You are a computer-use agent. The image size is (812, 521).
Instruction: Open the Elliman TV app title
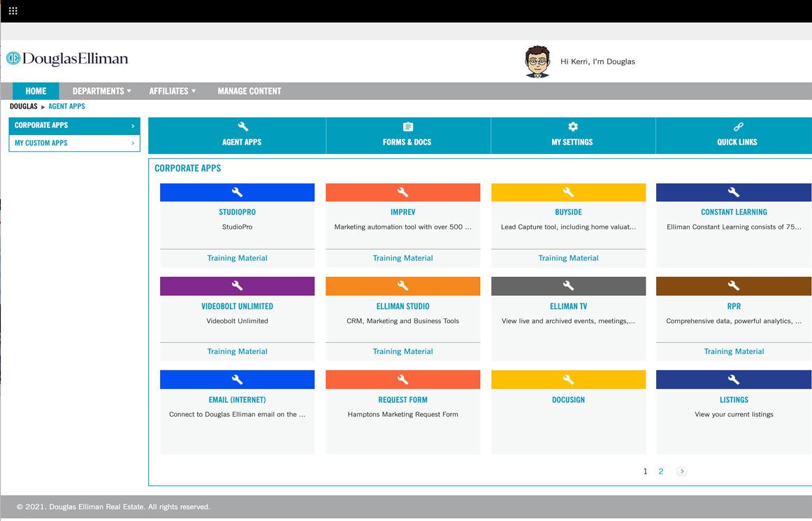tap(568, 306)
